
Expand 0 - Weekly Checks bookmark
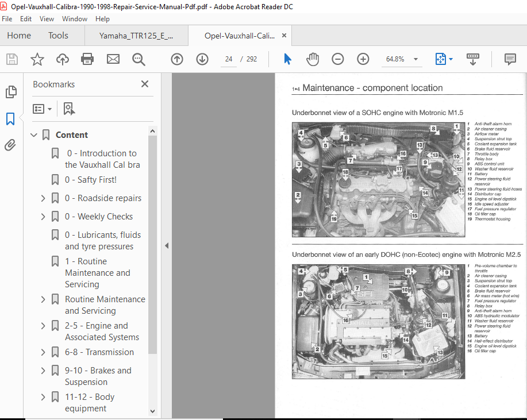pos(43,217)
